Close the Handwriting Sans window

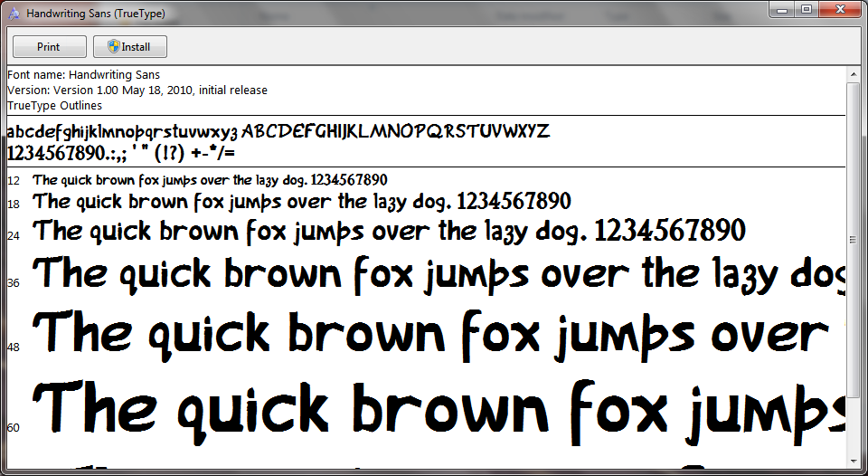pyautogui.click(x=840, y=9)
